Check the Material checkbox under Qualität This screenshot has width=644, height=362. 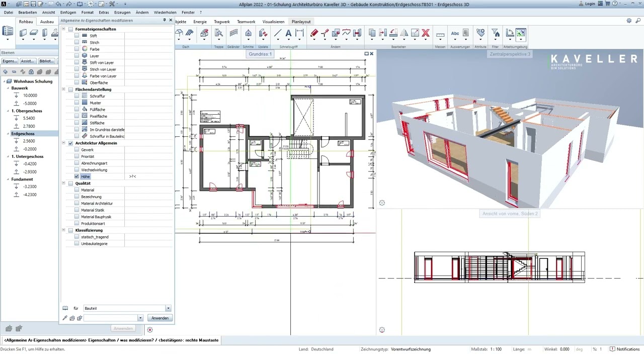(77, 190)
